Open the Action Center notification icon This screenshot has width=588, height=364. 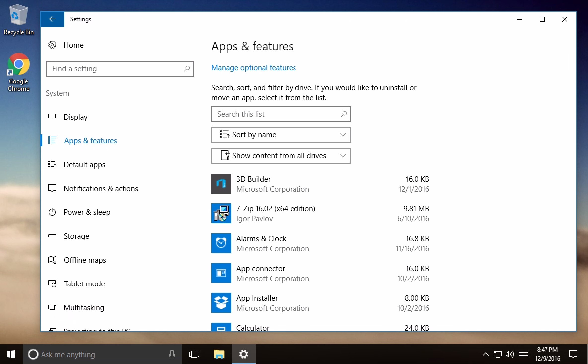pyautogui.click(x=573, y=354)
